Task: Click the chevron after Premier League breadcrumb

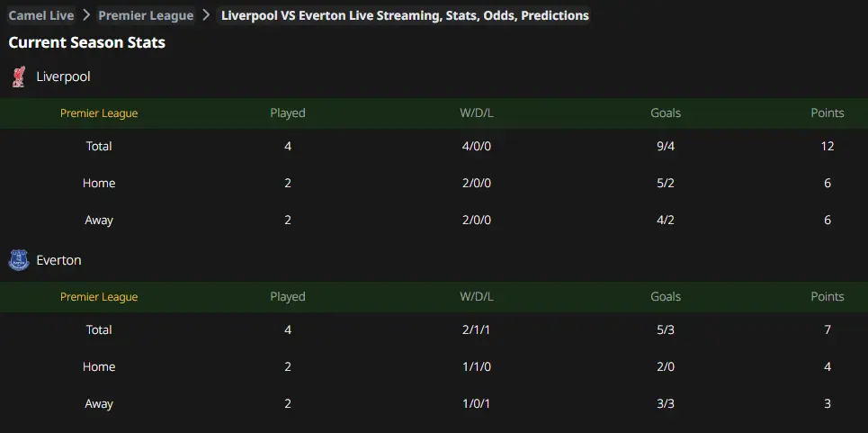Action: (207, 15)
